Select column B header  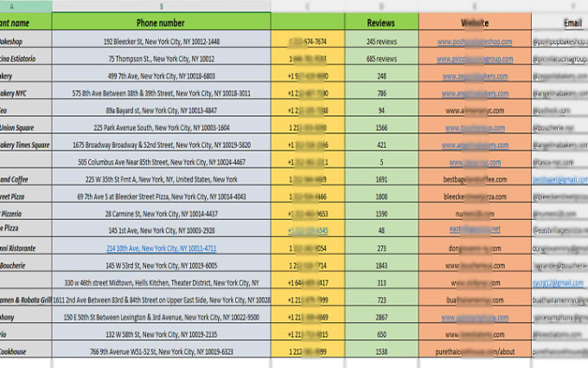161,6
